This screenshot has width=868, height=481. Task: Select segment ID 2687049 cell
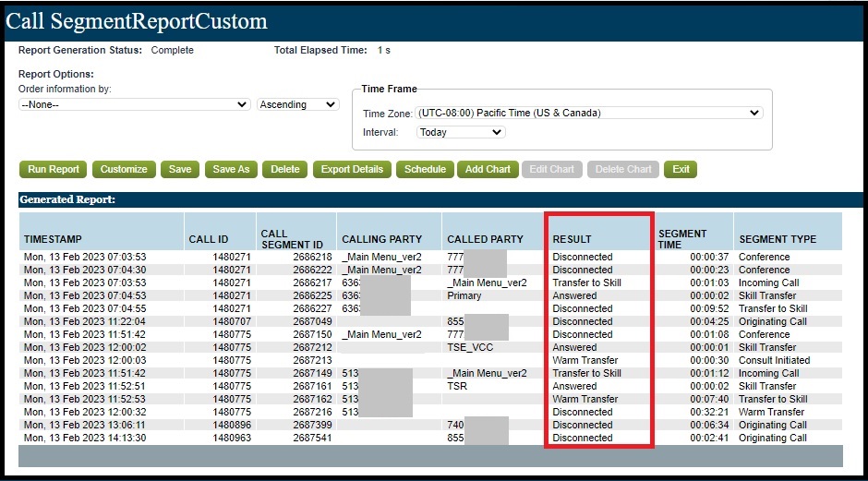[x=312, y=321]
